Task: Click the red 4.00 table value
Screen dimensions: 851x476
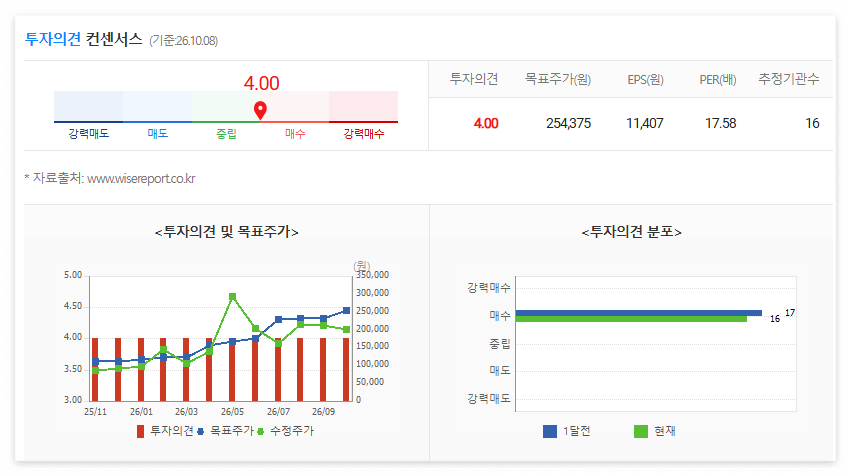Action: pyautogui.click(x=486, y=123)
